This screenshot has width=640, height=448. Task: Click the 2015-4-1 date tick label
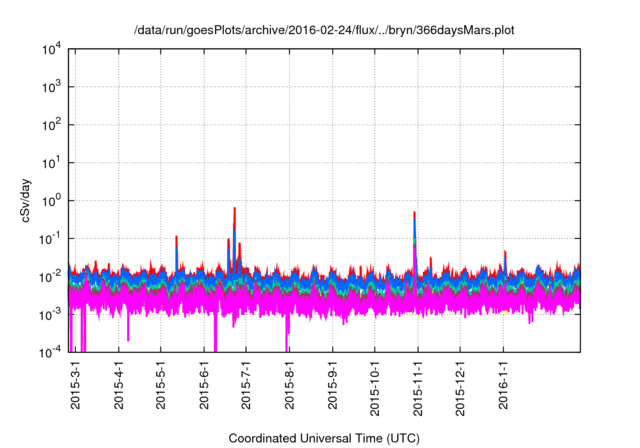[x=118, y=385]
